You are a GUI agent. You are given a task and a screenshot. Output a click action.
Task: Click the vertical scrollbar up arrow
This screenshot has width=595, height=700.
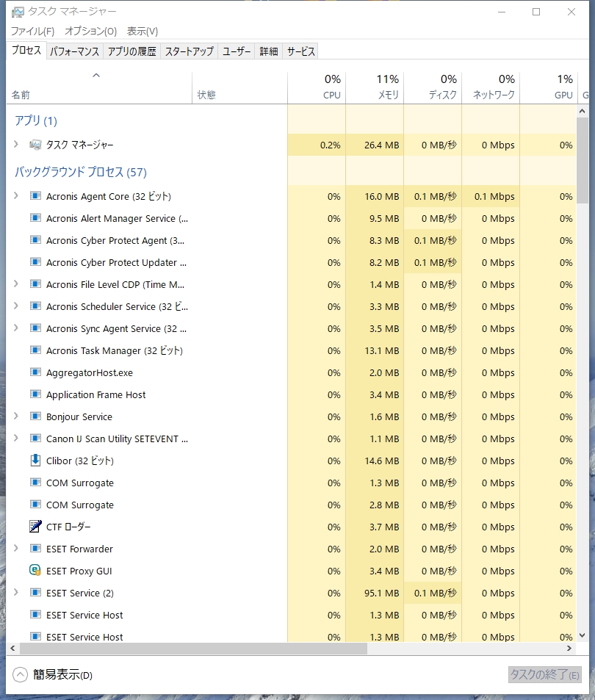click(x=582, y=111)
